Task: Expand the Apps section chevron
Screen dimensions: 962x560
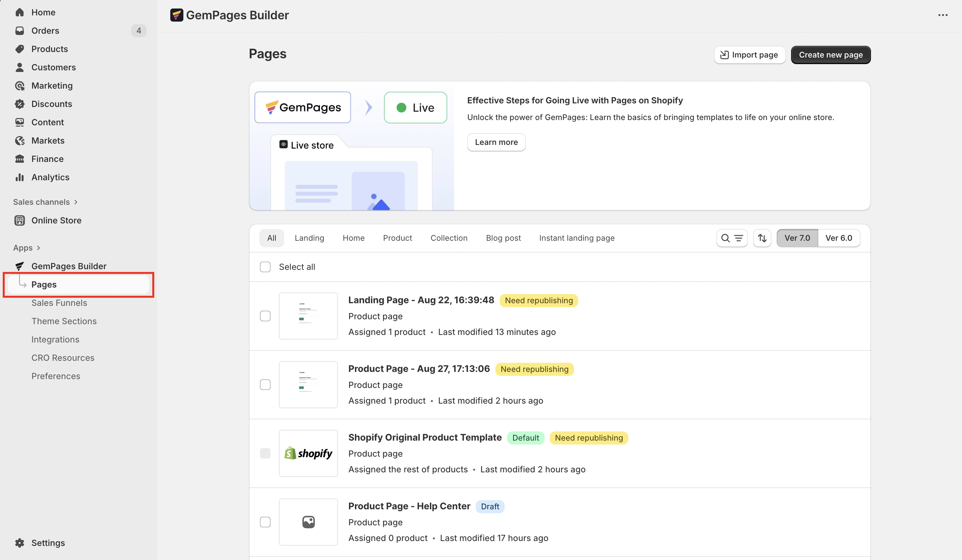Action: (x=38, y=248)
